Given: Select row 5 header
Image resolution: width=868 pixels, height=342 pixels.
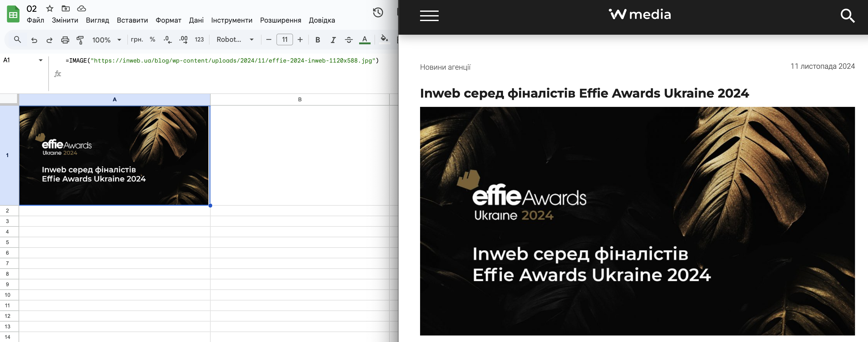Looking at the screenshot, I should click(x=7, y=242).
